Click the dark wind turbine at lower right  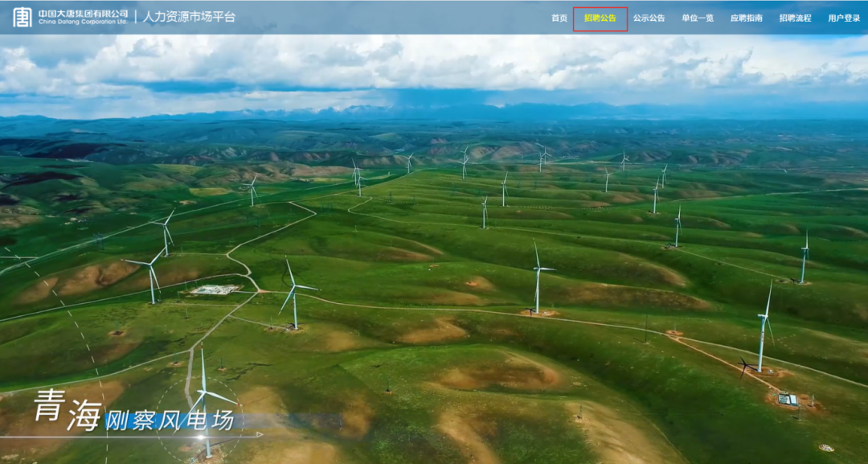point(745,367)
